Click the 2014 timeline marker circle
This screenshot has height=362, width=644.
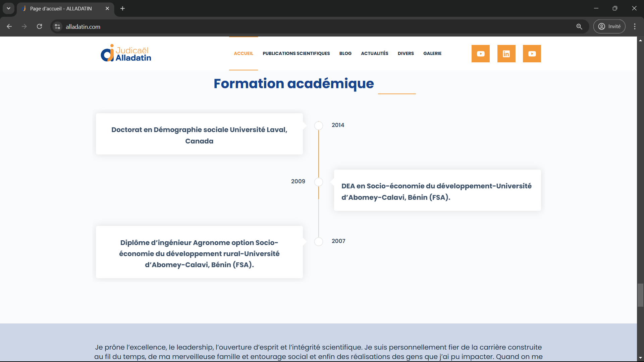pos(318,126)
